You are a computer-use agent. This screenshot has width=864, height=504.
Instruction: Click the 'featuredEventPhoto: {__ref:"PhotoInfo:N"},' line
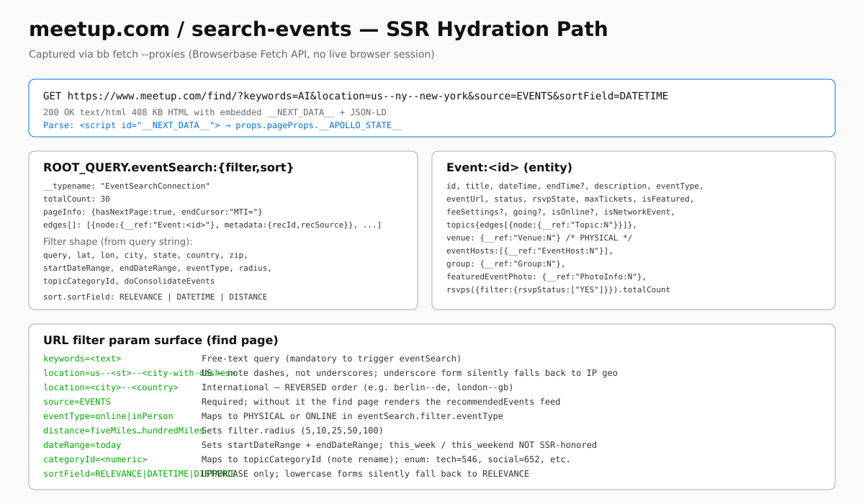546,276
